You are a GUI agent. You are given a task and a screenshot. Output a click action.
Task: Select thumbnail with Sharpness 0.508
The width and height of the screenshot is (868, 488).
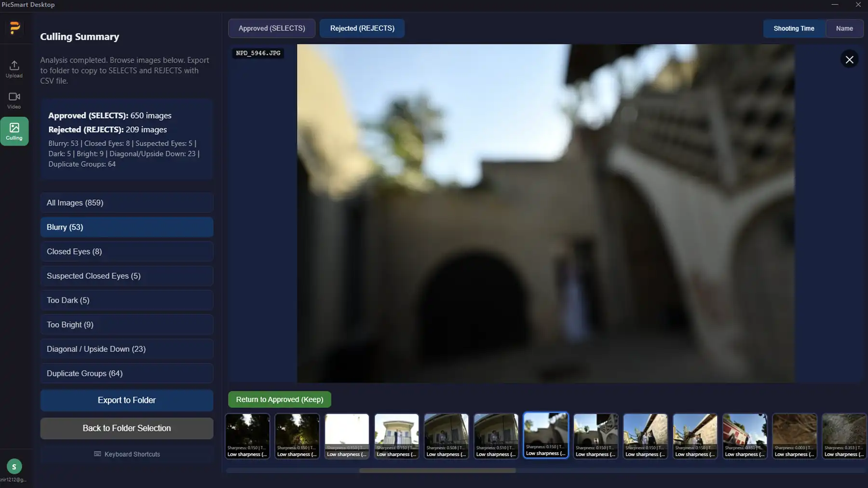[x=446, y=436]
